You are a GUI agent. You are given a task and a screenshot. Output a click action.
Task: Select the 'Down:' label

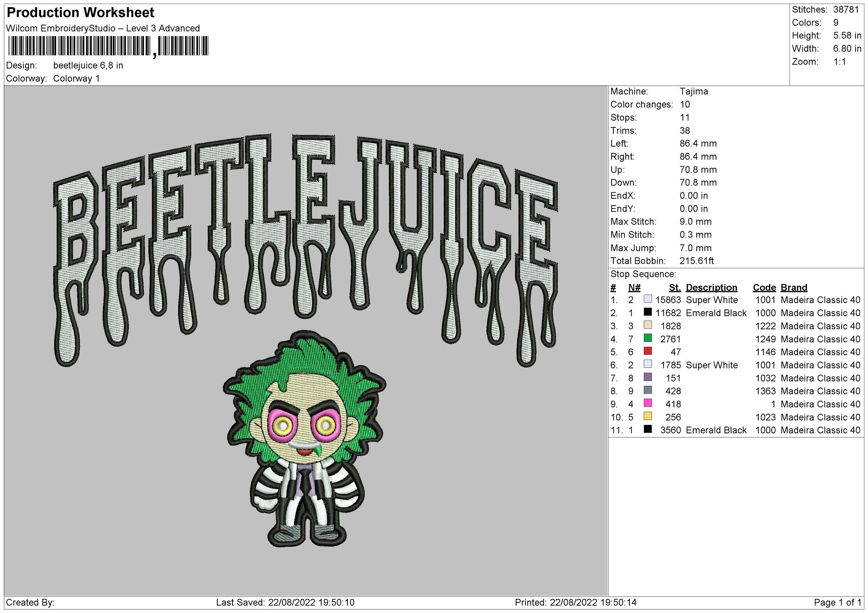coord(624,183)
